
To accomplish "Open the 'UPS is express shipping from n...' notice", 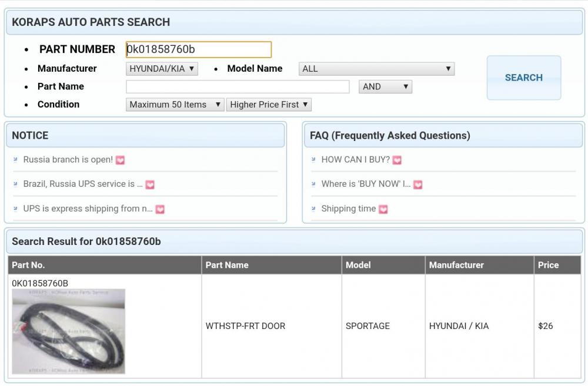I will click(88, 209).
